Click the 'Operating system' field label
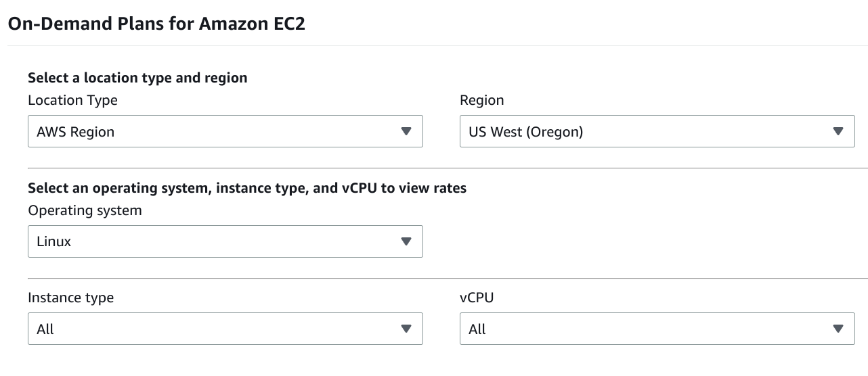The height and width of the screenshot is (376, 868). [x=85, y=210]
